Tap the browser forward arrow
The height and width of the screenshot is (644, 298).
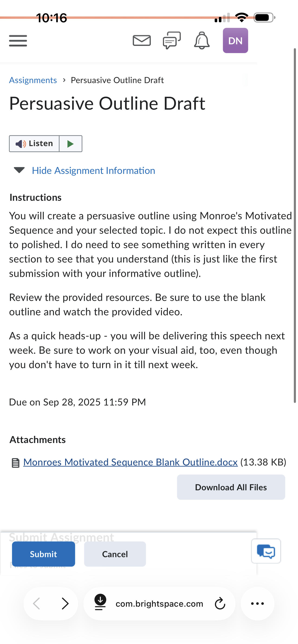[65, 604]
